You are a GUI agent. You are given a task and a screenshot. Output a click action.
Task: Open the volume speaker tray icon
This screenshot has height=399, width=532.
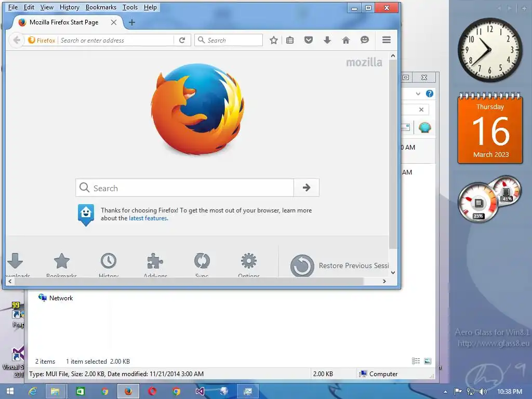point(483,392)
